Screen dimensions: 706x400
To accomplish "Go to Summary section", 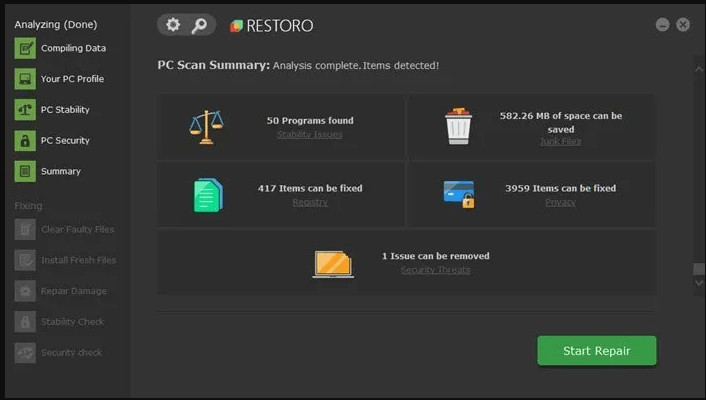I will (x=61, y=171).
